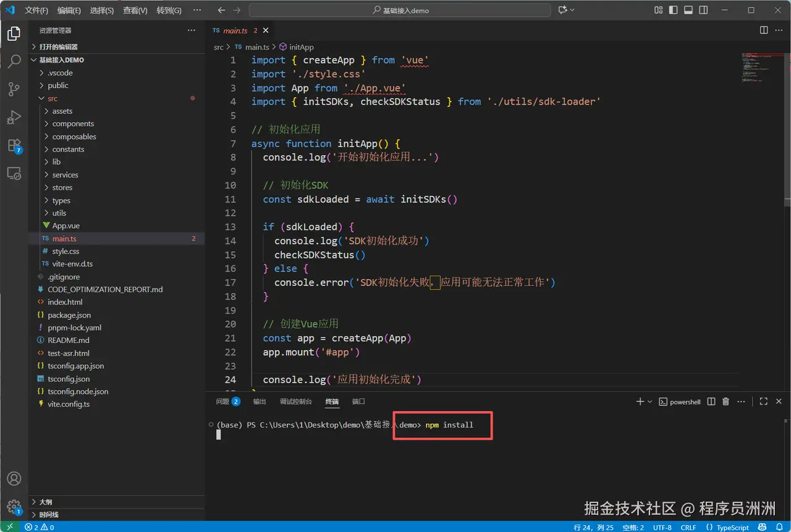Kill the terminal with trash icon

[726, 402]
